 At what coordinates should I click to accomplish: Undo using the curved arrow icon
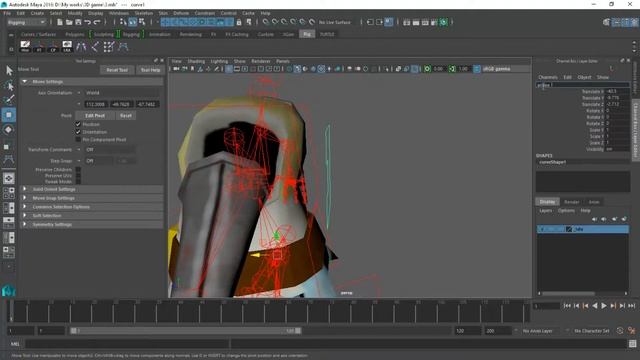pyautogui.click(x=87, y=22)
